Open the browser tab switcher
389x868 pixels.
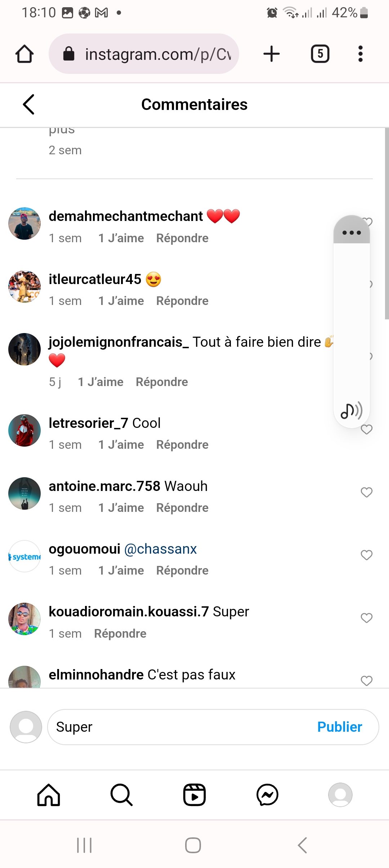(x=320, y=54)
